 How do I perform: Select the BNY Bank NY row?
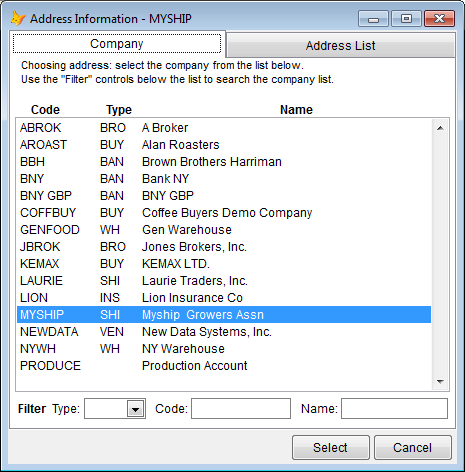point(224,179)
